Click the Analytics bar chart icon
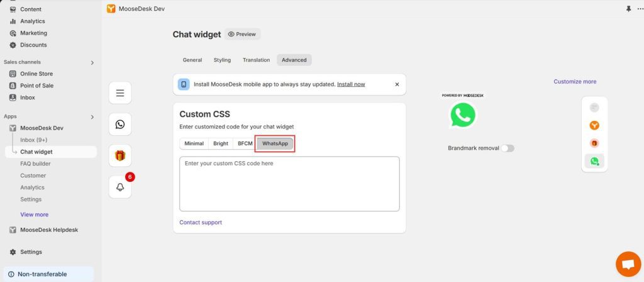Viewport: 644px width, 282px height. 13,21
